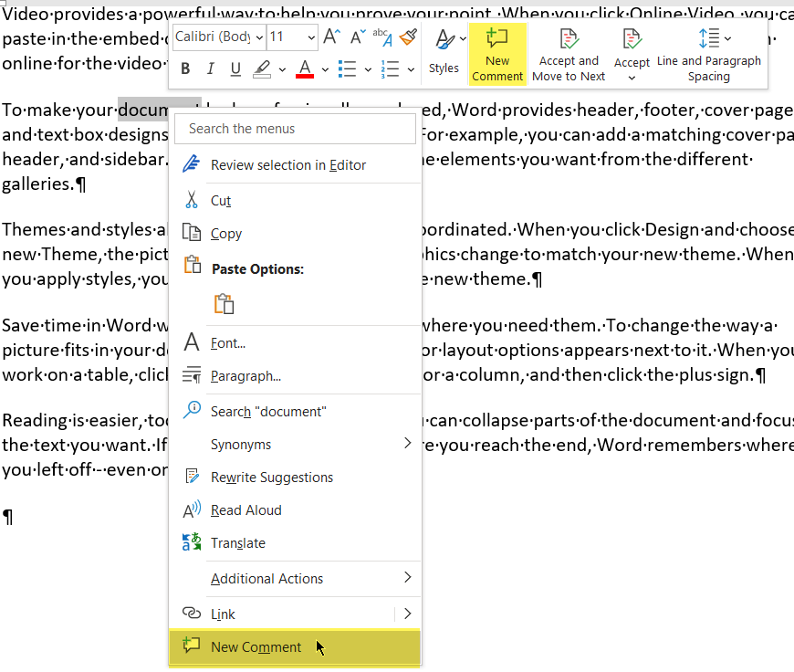Click the Decrease Font Size icon
The height and width of the screenshot is (672, 794).
tap(357, 37)
